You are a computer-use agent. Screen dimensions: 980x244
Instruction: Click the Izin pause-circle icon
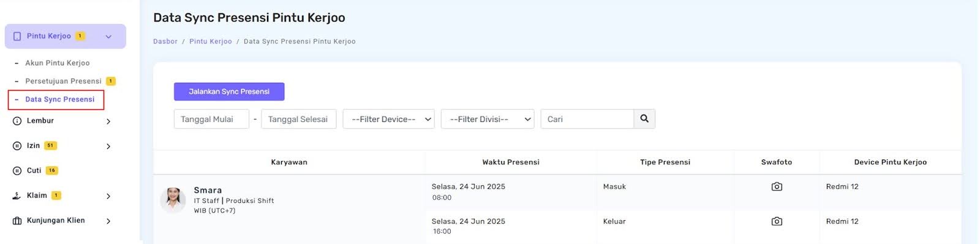pos(17,146)
